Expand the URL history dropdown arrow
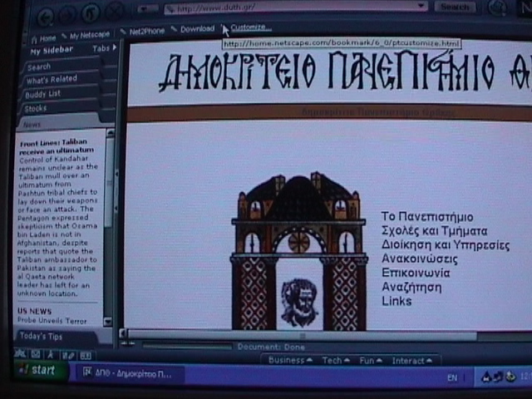 point(421,6)
